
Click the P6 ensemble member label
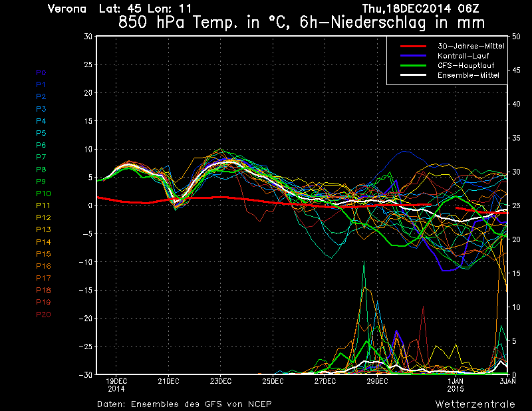(41, 145)
